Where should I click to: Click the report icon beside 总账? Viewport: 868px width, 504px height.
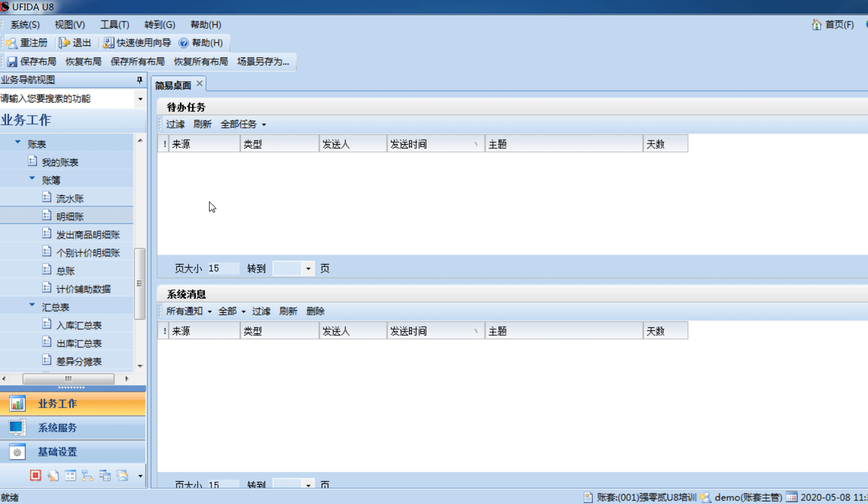click(x=47, y=270)
